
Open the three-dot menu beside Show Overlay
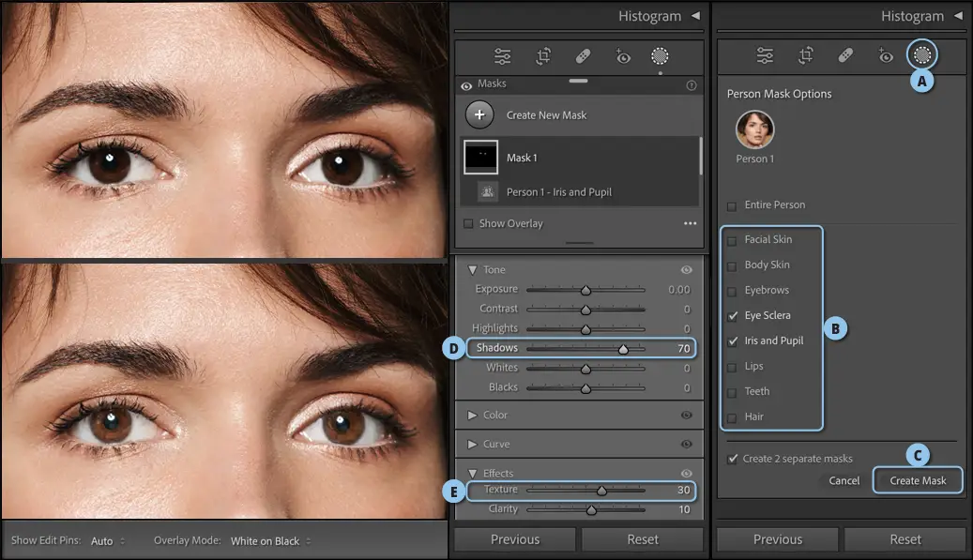click(690, 224)
